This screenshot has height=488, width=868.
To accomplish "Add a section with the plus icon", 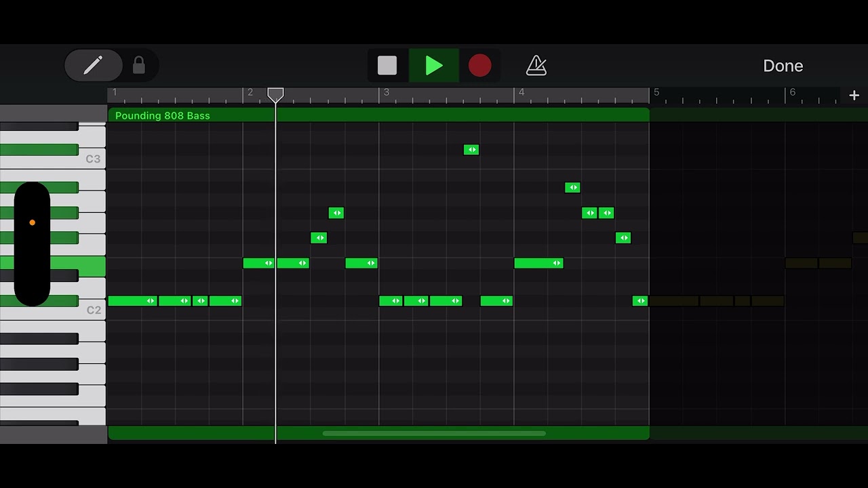I will (854, 96).
